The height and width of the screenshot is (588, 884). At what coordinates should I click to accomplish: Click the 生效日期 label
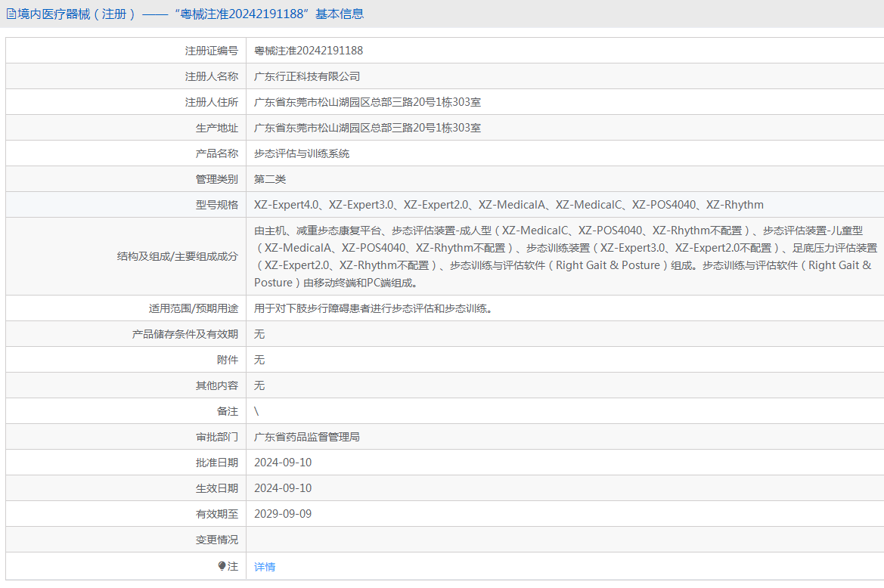217,488
